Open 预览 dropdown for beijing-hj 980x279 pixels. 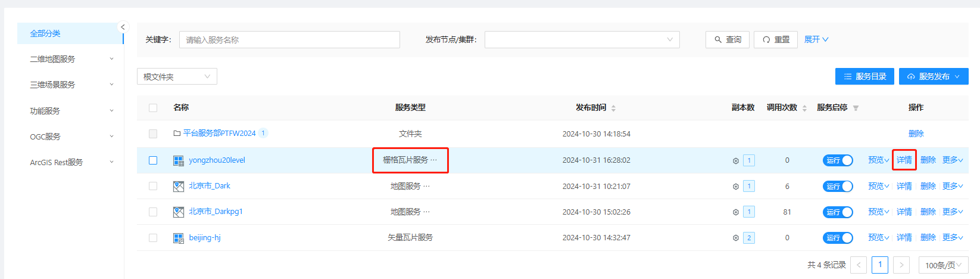[878, 237]
